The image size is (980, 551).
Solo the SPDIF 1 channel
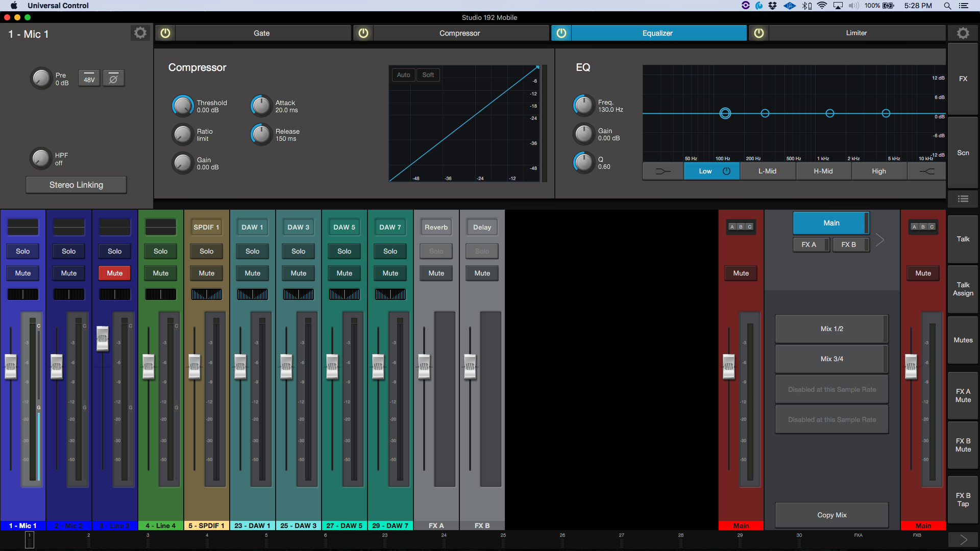pyautogui.click(x=207, y=252)
